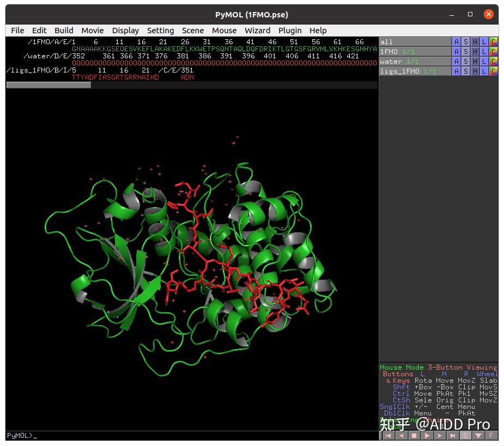
Task: Click the sequence viewer horizontal scrollbar
Action: coord(48,85)
